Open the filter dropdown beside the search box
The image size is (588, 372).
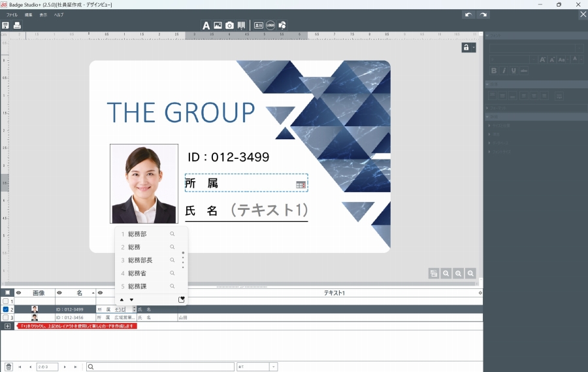click(x=273, y=367)
